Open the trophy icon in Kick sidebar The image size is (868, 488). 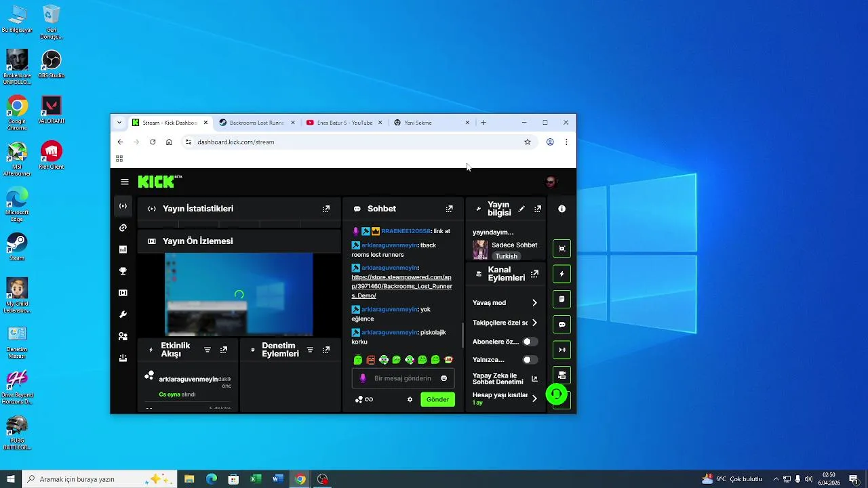(123, 271)
